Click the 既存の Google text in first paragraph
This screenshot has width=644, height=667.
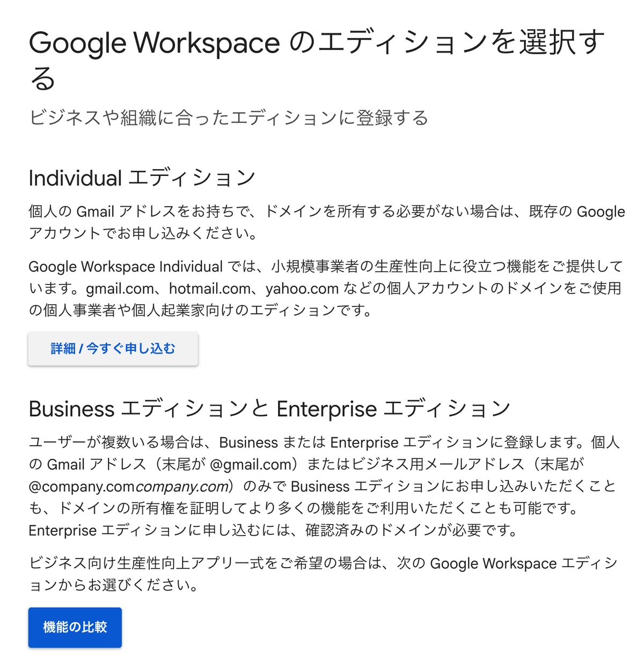(577, 212)
